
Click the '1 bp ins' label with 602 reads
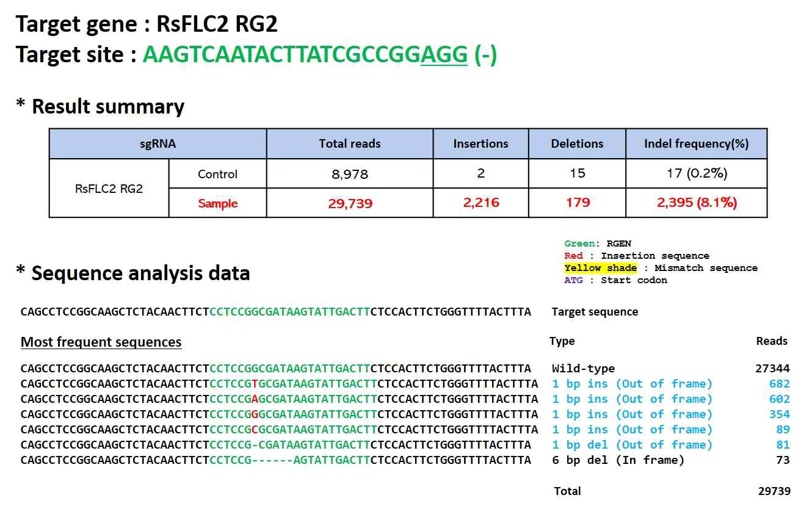pos(632,399)
